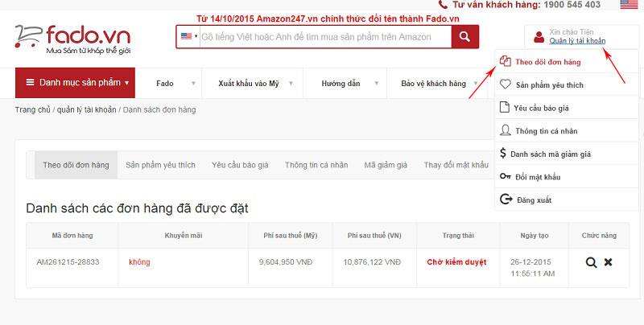Image resolution: width=644 pixels, height=325 pixels.
Task: Click the user avatar icon
Action: pos(539,36)
